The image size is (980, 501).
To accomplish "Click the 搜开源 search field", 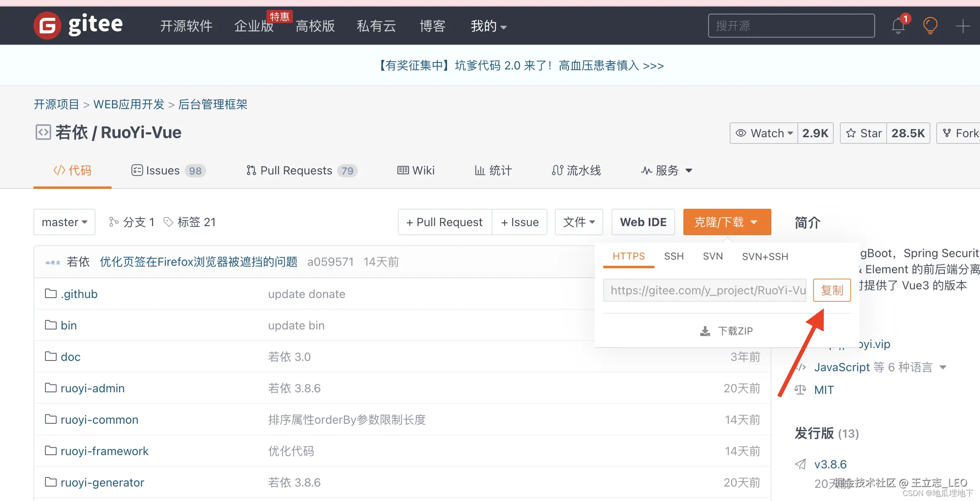I will (791, 26).
